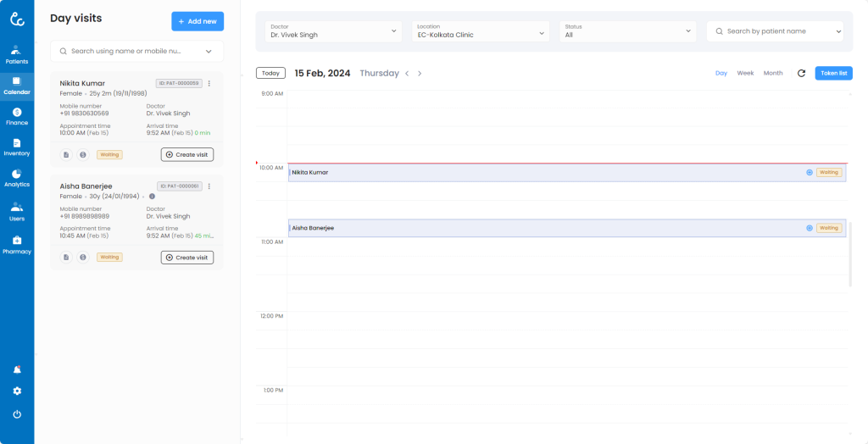Go to next day with right chevron

click(420, 74)
